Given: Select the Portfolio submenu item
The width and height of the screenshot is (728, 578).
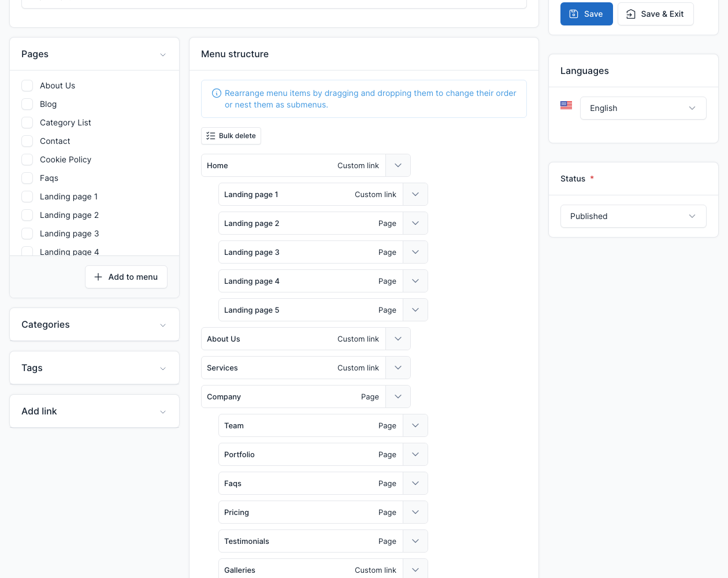Looking at the screenshot, I should click(x=310, y=454).
